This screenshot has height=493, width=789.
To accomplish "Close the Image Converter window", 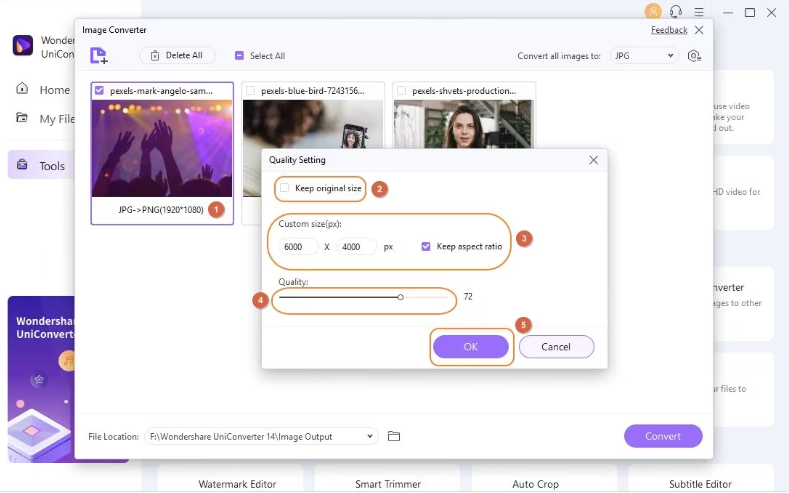I will [x=699, y=30].
